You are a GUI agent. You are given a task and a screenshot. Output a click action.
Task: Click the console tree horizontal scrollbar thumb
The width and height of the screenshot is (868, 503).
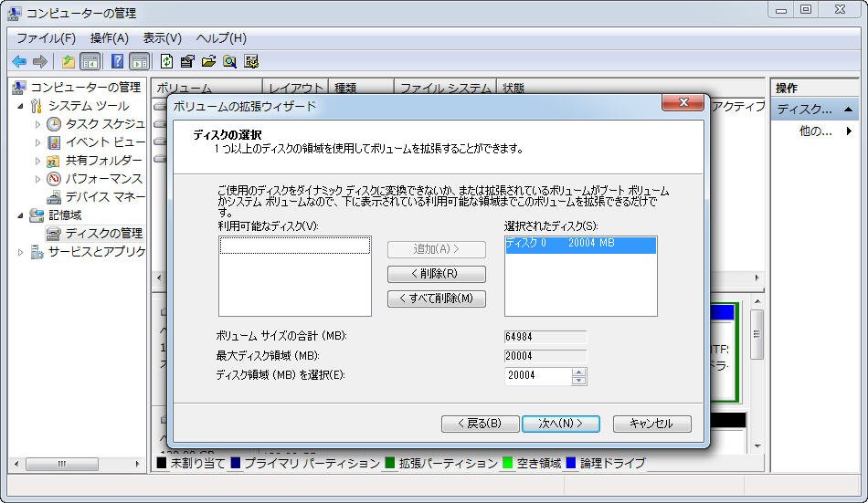(62, 464)
